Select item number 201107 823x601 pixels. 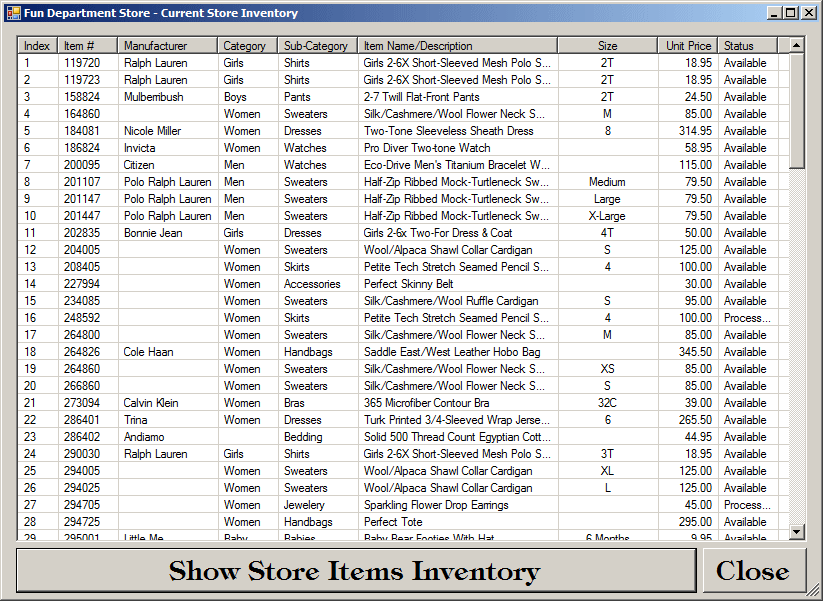[x=82, y=182]
